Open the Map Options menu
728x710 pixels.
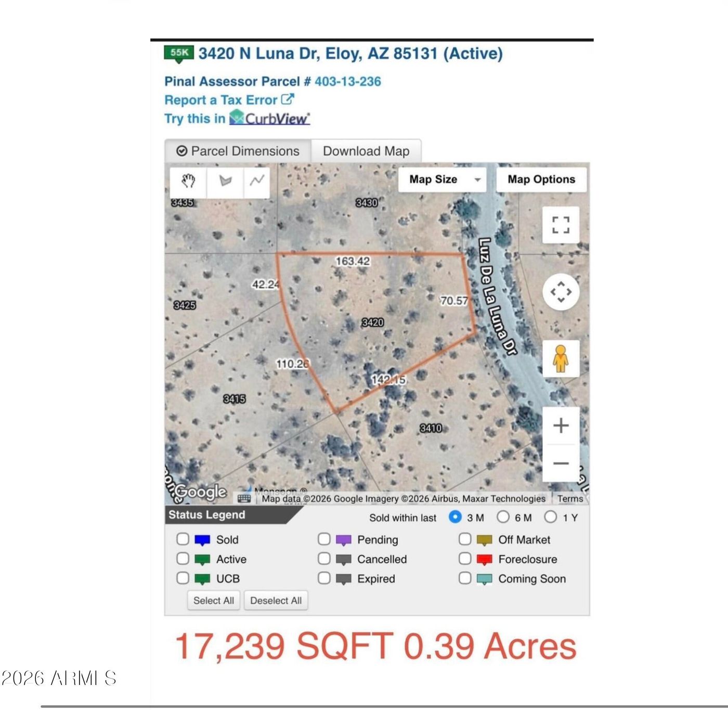pos(541,179)
